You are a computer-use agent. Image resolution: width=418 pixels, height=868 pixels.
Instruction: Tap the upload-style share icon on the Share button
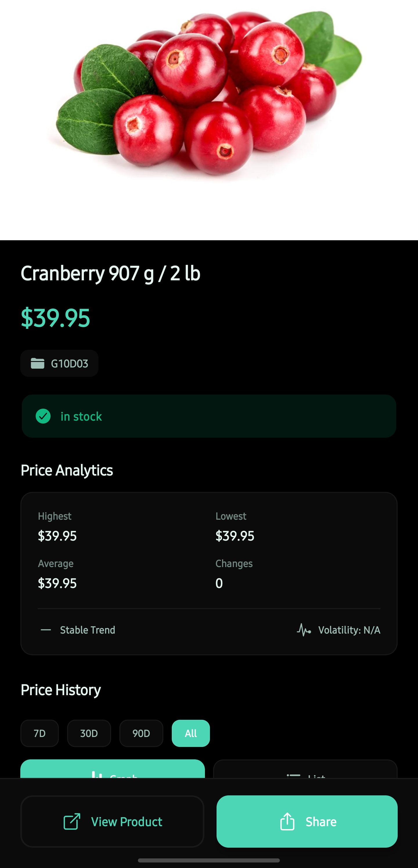[287, 822]
